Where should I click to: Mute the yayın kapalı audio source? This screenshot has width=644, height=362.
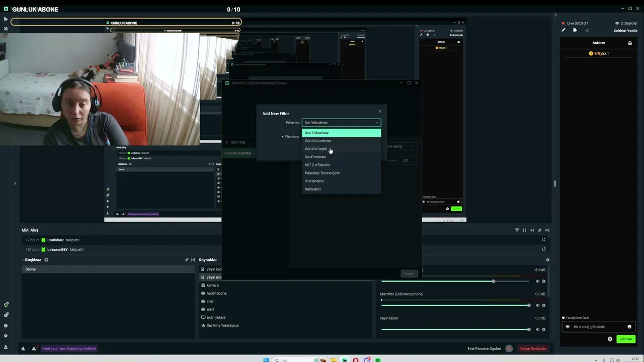tap(537, 329)
